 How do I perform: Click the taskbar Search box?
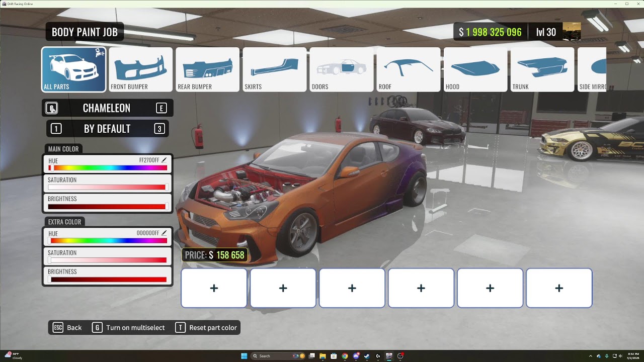pos(278,356)
